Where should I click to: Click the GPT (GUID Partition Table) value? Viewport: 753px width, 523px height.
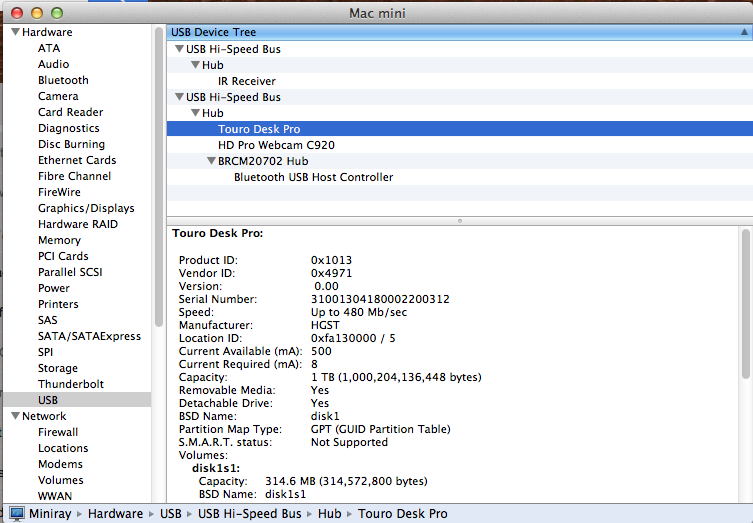click(x=381, y=429)
